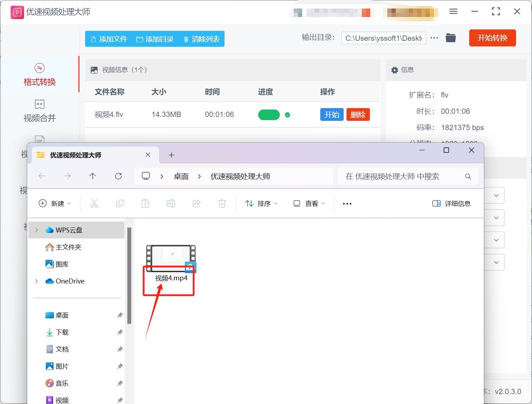The width and height of the screenshot is (532, 404).
Task: Click the Explorer forward arrow
Action: [x=67, y=176]
